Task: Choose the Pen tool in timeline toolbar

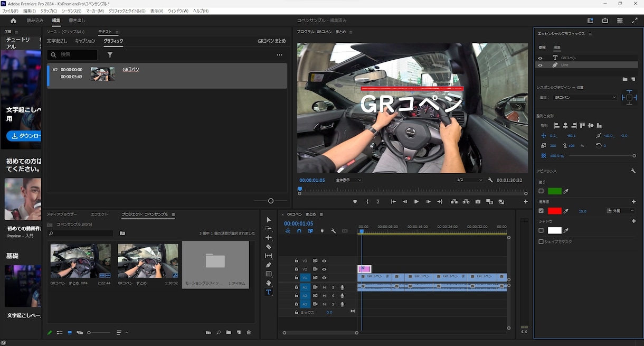Action: click(269, 265)
